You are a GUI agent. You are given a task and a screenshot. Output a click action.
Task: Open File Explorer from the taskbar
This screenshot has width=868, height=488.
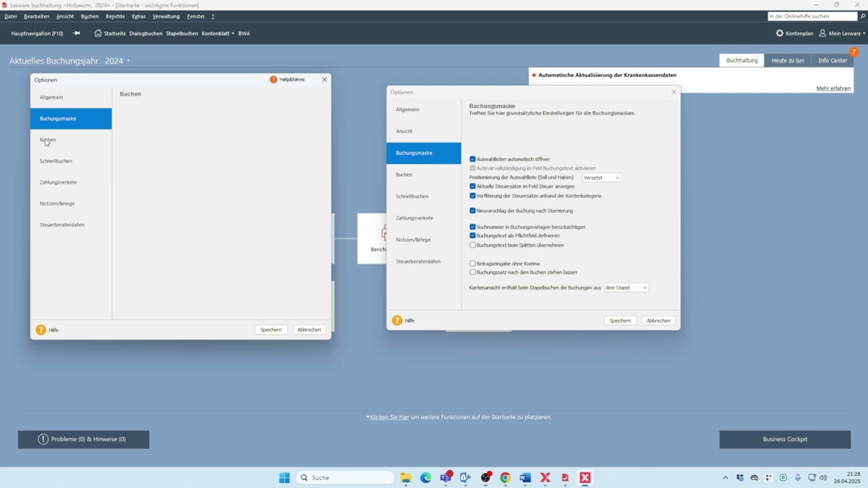406,478
